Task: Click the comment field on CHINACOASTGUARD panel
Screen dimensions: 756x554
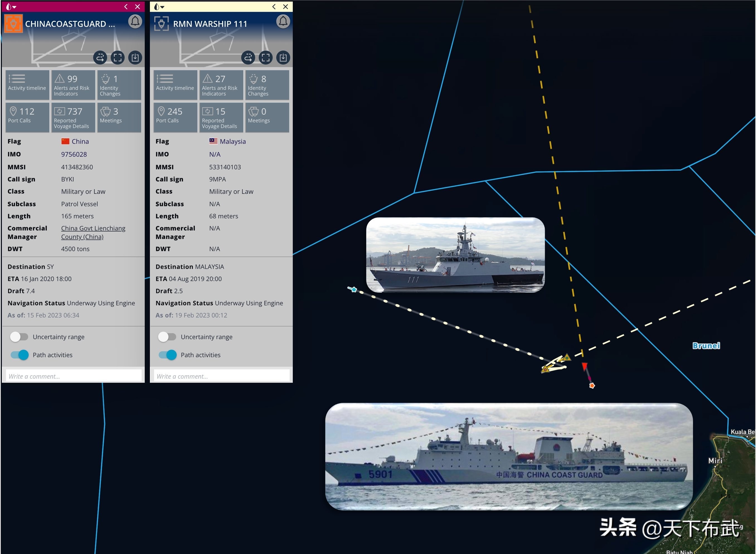Action: pos(73,376)
